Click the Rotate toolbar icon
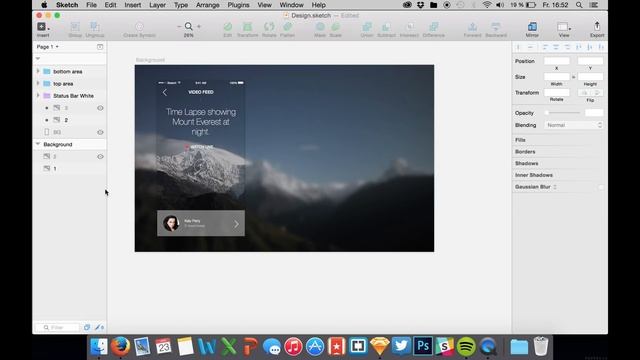Viewport: 640px width, 360px height. [x=269, y=27]
